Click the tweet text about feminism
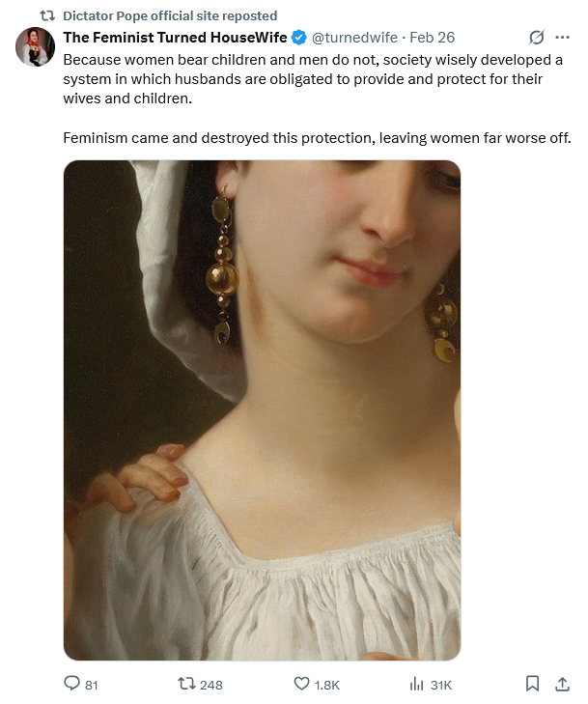The width and height of the screenshot is (588, 704). pyautogui.click(x=317, y=137)
